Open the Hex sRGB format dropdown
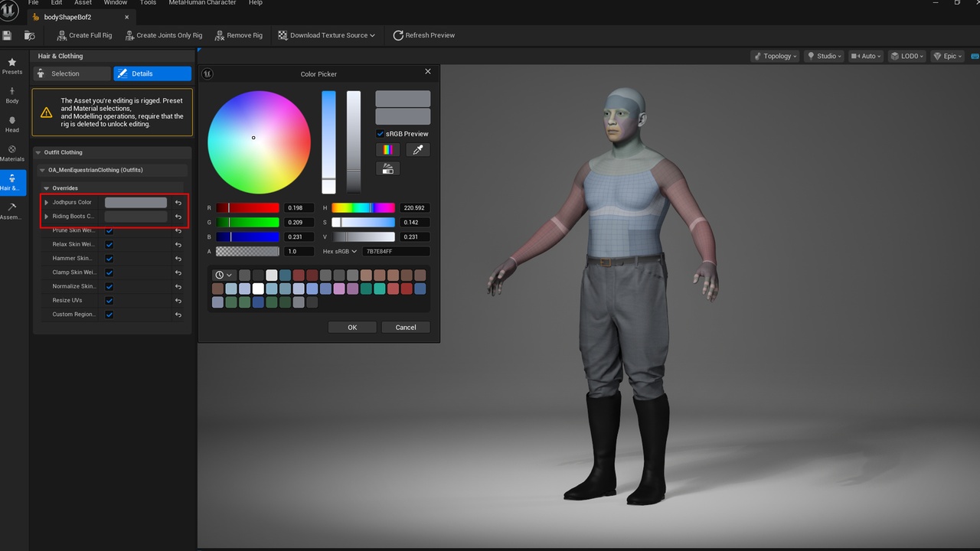980x551 pixels. [340, 251]
